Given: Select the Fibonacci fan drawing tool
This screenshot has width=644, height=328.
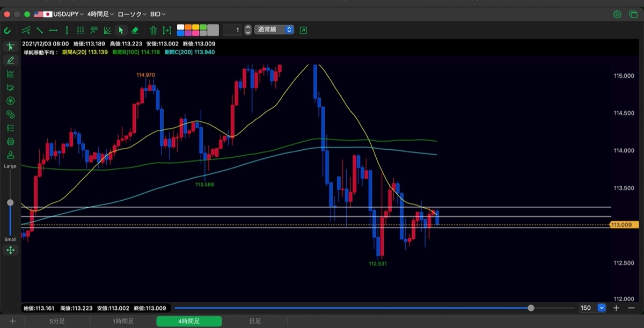Looking at the screenshot, I should click(107, 30).
